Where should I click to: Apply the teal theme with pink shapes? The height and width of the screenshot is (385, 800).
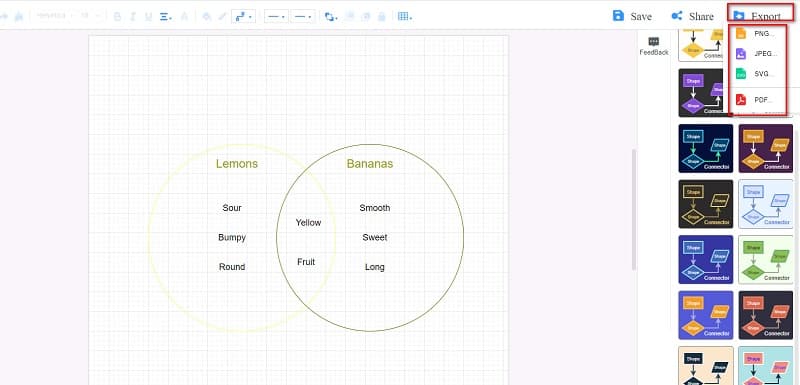pos(766,366)
